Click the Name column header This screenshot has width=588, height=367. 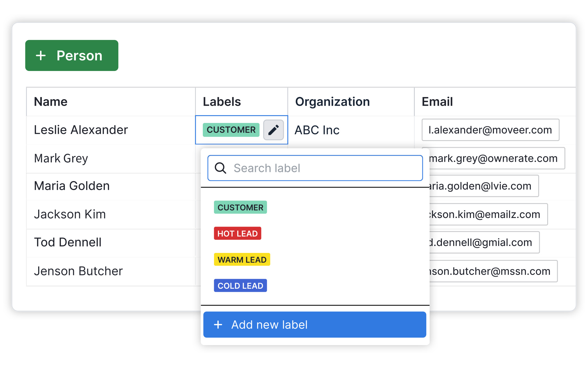pyautogui.click(x=50, y=102)
